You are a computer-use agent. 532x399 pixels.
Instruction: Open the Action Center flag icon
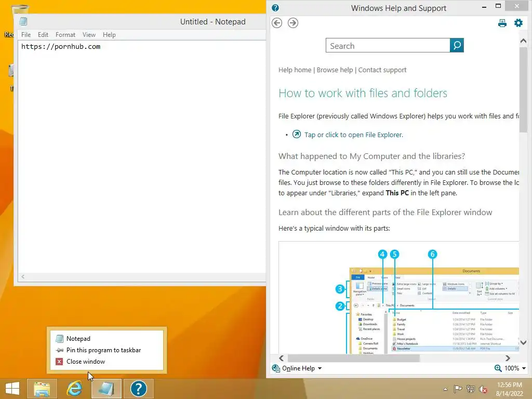[458, 389]
